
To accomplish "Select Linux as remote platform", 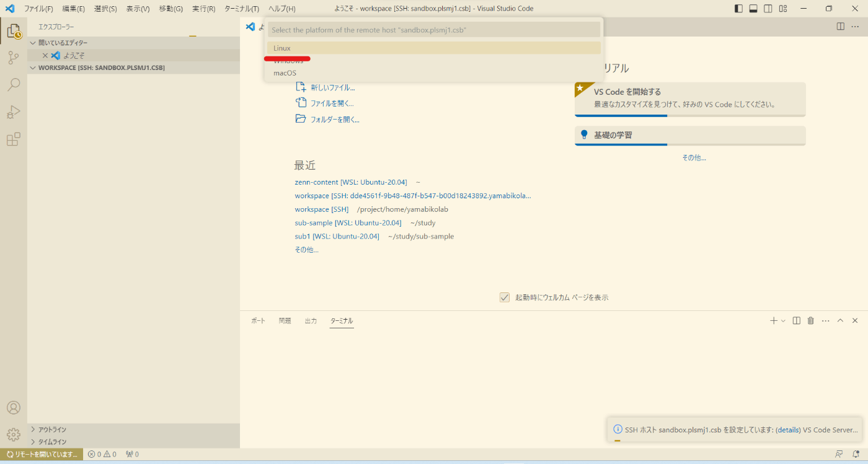I will (434, 48).
